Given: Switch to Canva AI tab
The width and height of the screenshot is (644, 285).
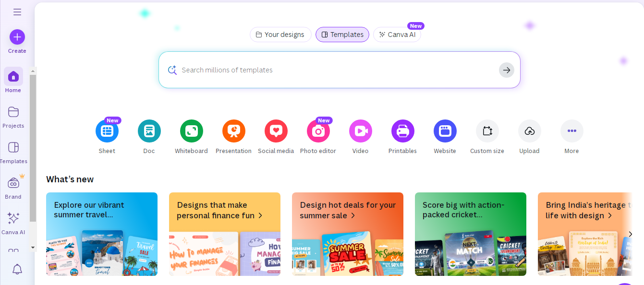Looking at the screenshot, I should pyautogui.click(x=397, y=35).
